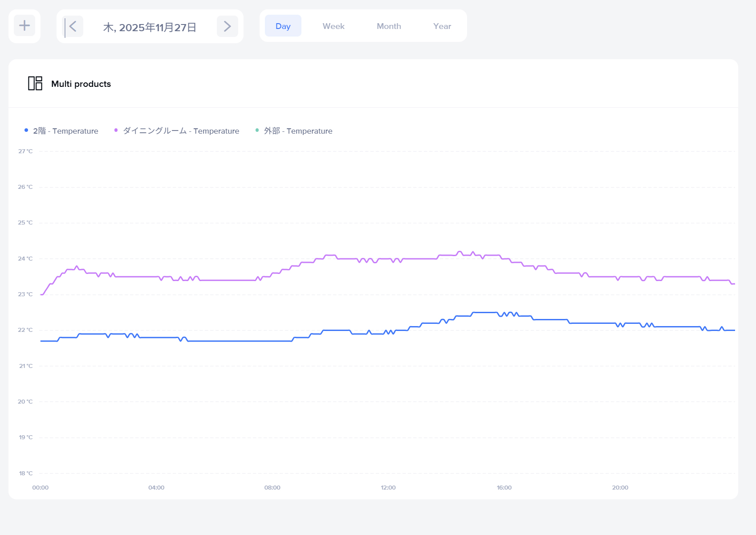The height and width of the screenshot is (535, 756).
Task: Go to the previous day with the left arrow
Action: click(x=73, y=27)
